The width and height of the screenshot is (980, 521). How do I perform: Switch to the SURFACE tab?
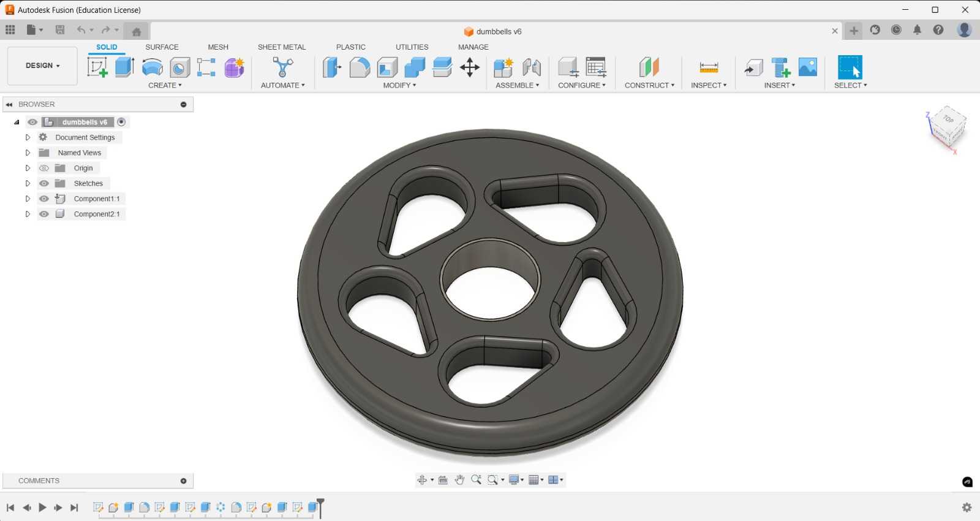tap(162, 47)
